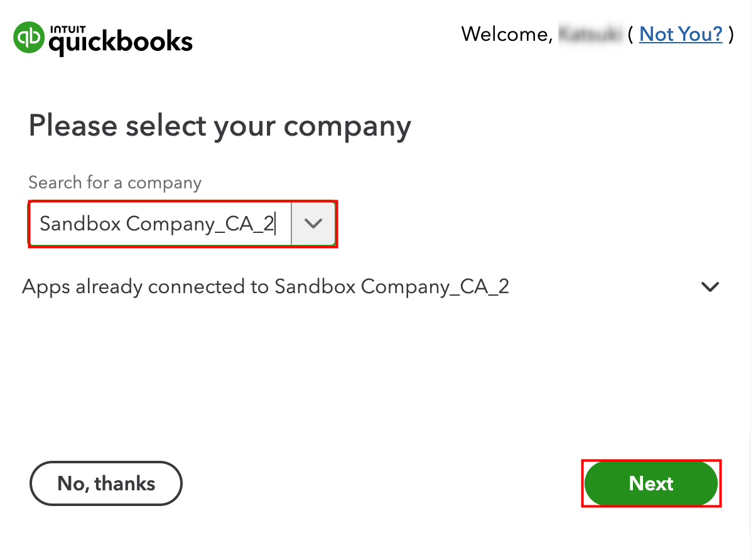
Task: Click the blurred user name
Action: click(x=590, y=34)
